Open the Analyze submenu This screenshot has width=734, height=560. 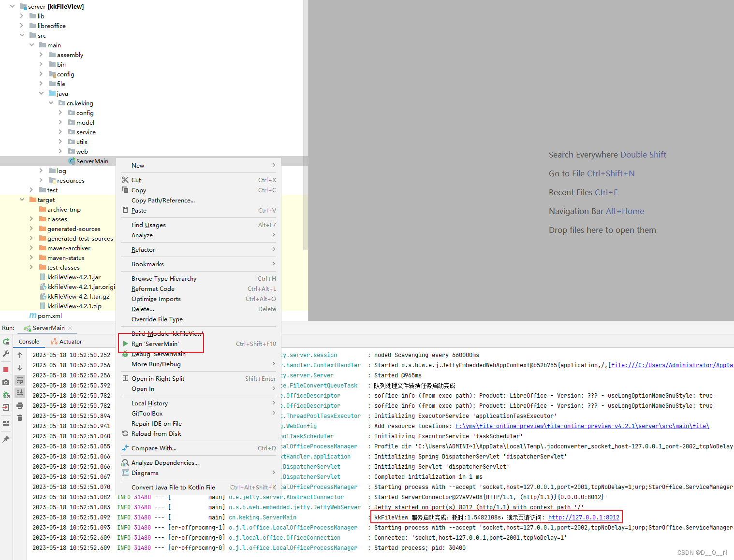click(199, 235)
